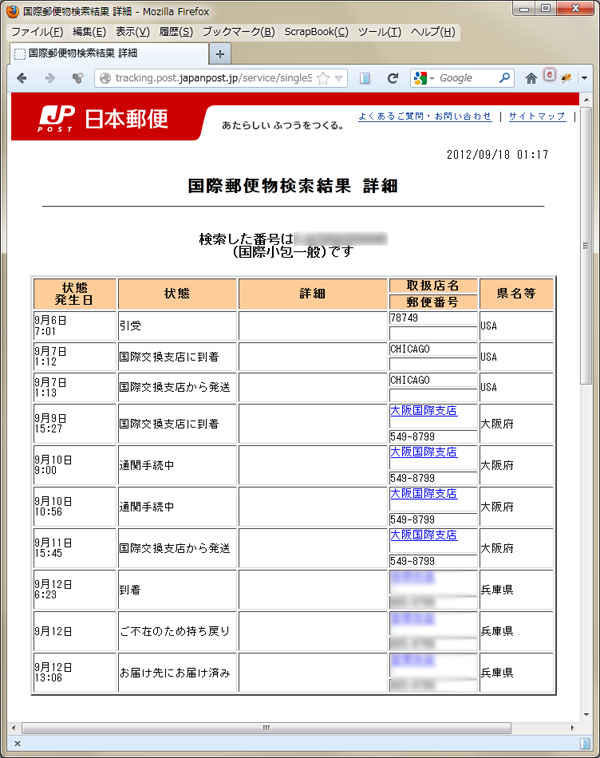
Task: Click the 国際交換支店から発送 cell in 9月11日 row
Action: [177, 548]
